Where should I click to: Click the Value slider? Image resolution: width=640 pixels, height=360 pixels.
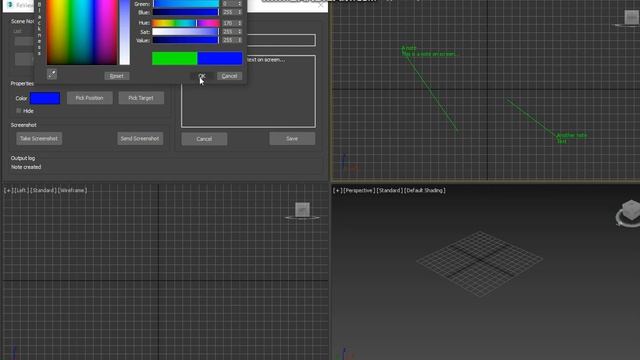tap(186, 40)
